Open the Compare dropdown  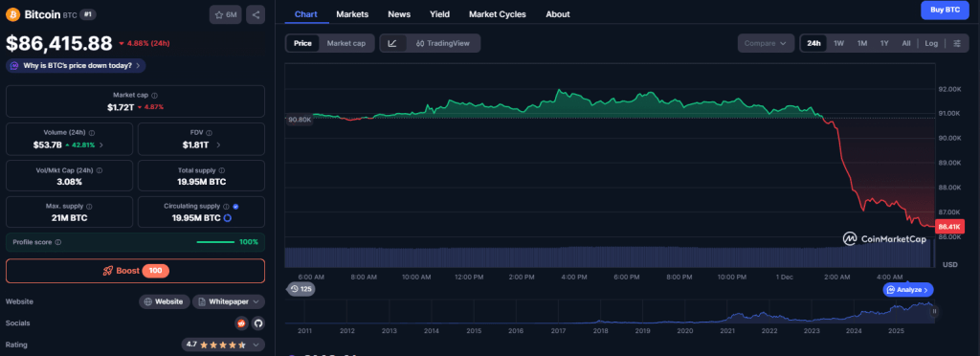tap(766, 43)
